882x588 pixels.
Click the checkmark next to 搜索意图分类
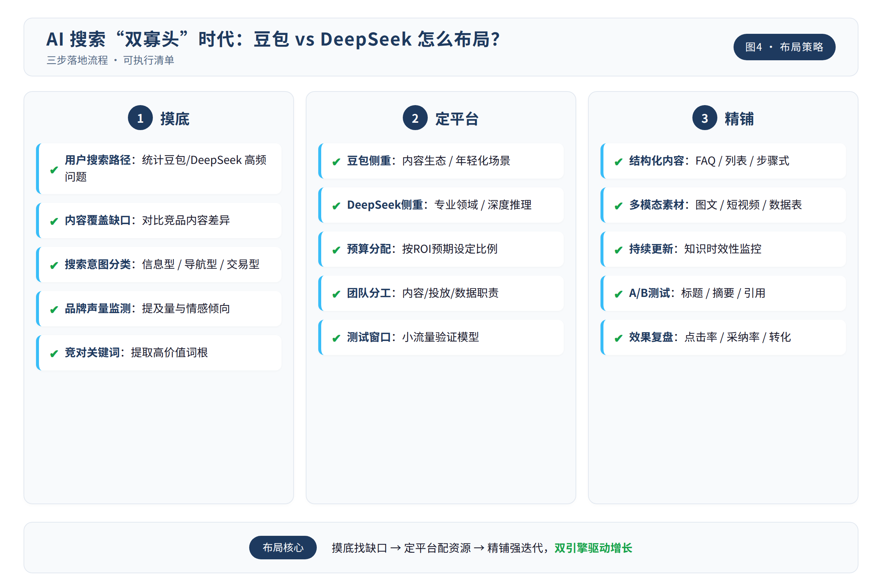click(54, 265)
